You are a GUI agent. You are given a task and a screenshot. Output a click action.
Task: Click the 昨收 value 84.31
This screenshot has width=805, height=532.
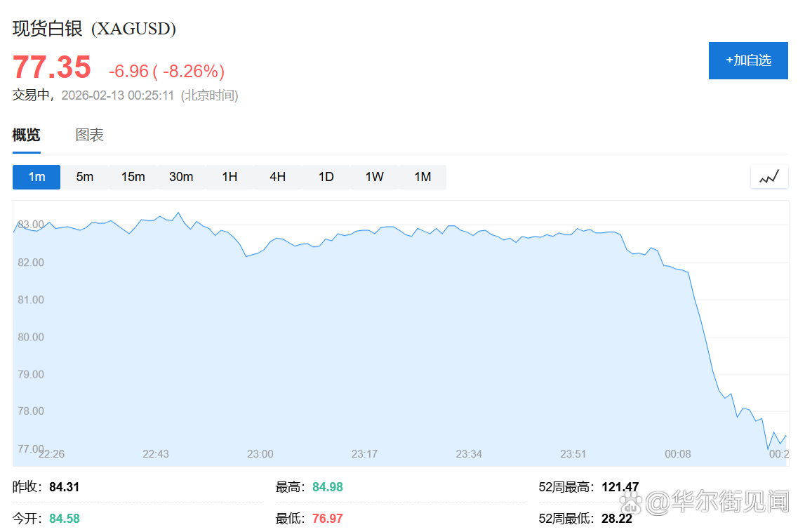pyautogui.click(x=65, y=486)
